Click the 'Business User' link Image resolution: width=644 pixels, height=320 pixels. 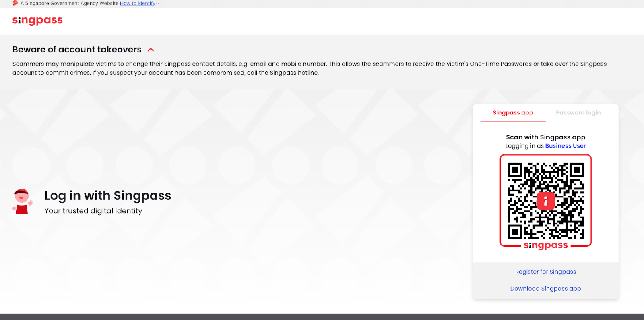(x=566, y=146)
